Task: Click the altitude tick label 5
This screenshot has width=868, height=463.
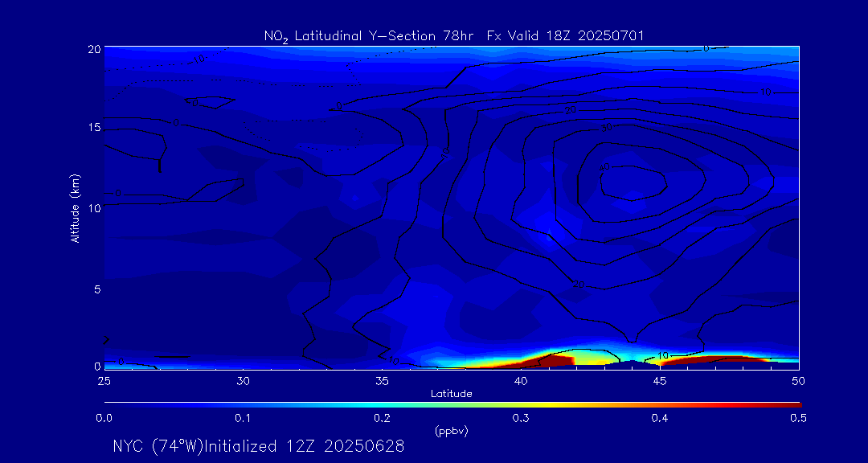Action: tap(96, 289)
